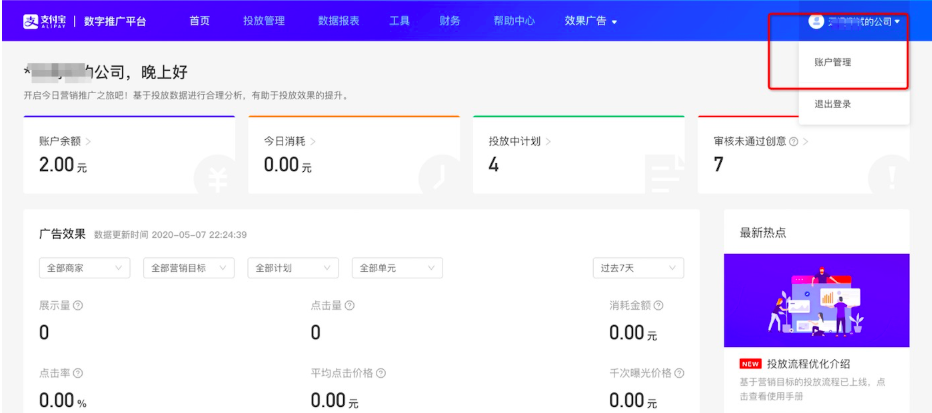932x413 pixels.
Task: Open 数据报表 in the navigation bar
Action: click(x=339, y=21)
